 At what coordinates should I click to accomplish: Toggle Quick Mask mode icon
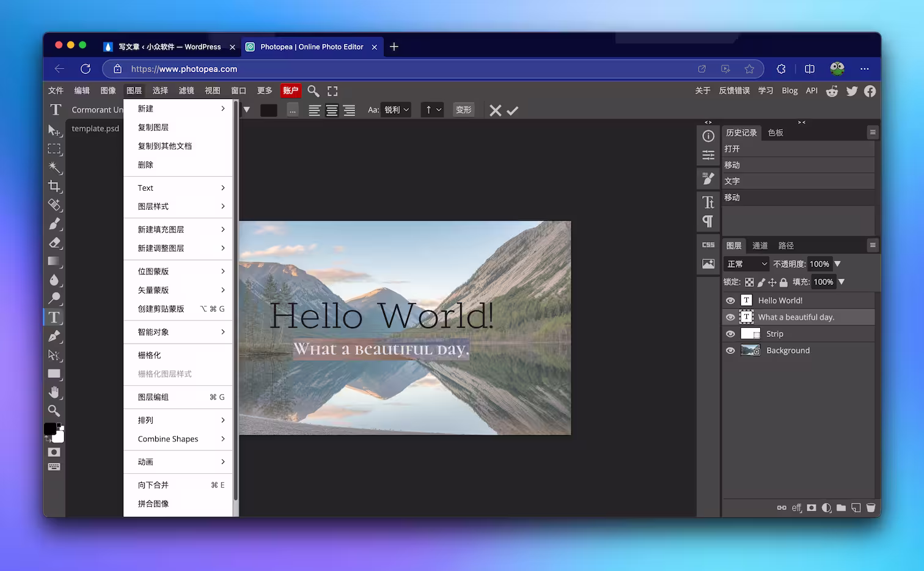tap(54, 452)
